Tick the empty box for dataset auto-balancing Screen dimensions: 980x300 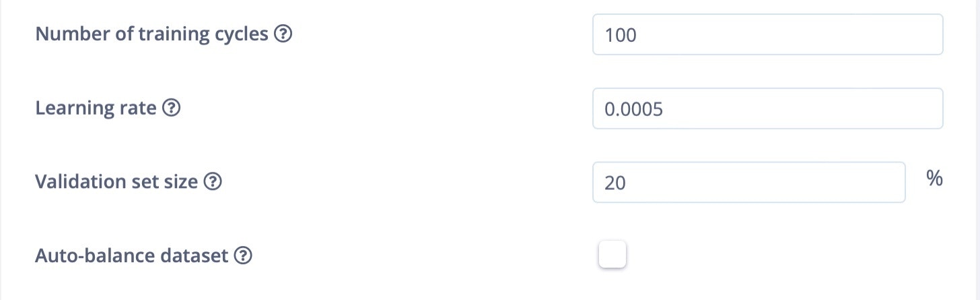[613, 255]
